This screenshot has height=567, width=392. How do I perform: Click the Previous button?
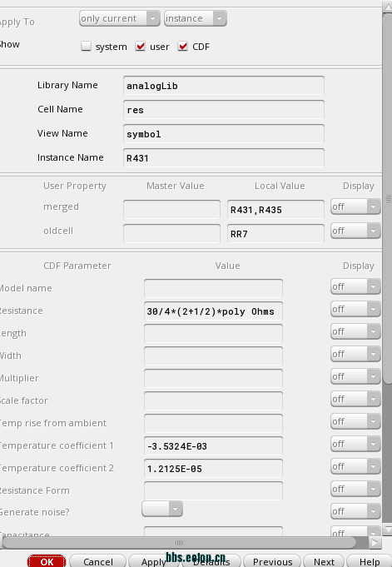(x=272, y=561)
